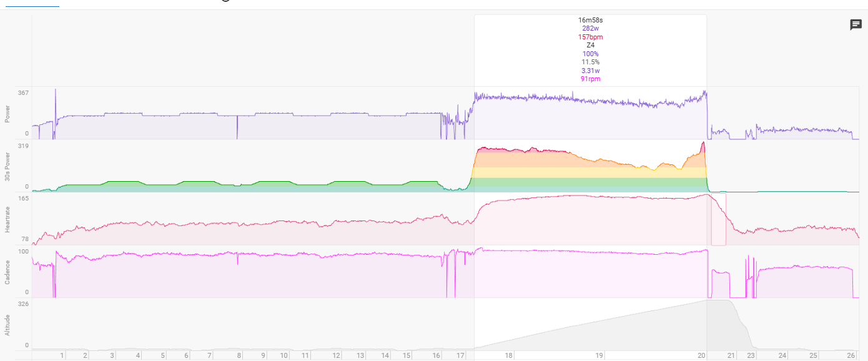Image resolution: width=868 pixels, height=361 pixels.
Task: Click the 282w power value in summary
Action: tap(590, 29)
